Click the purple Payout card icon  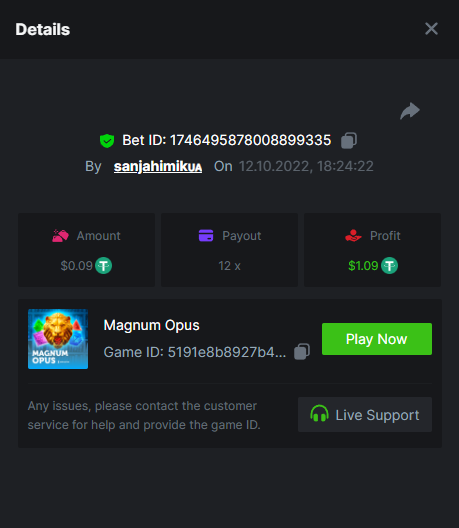pyautogui.click(x=206, y=235)
